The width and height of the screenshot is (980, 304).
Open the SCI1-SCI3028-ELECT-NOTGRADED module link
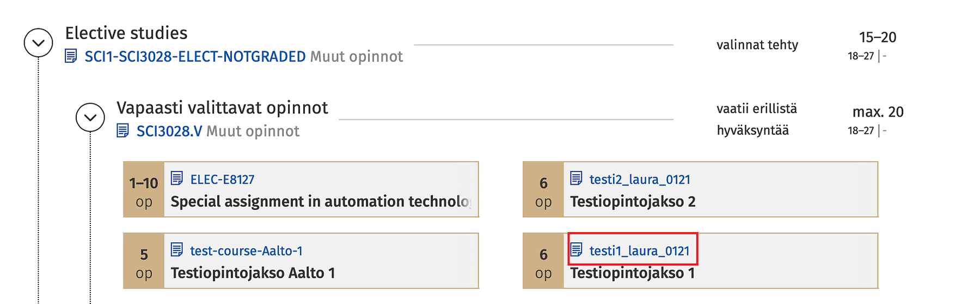(x=195, y=57)
